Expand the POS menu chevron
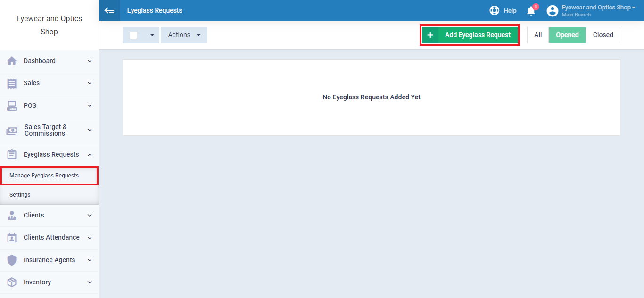The width and height of the screenshot is (644, 298). coord(90,105)
